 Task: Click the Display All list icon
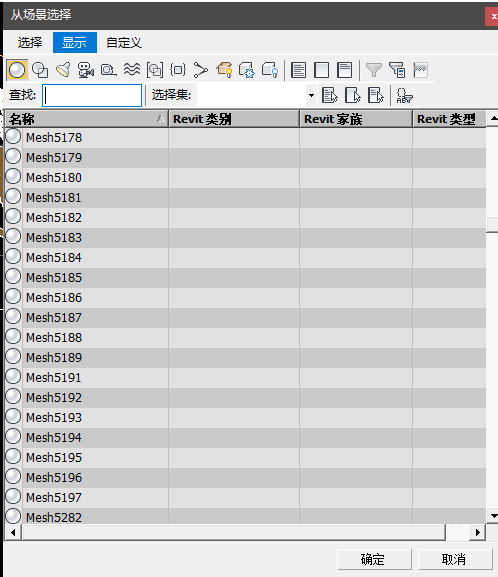299,70
